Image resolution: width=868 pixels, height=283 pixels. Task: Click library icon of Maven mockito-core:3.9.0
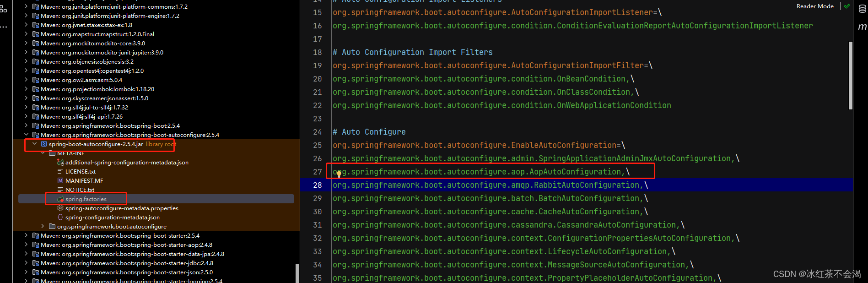click(x=36, y=44)
